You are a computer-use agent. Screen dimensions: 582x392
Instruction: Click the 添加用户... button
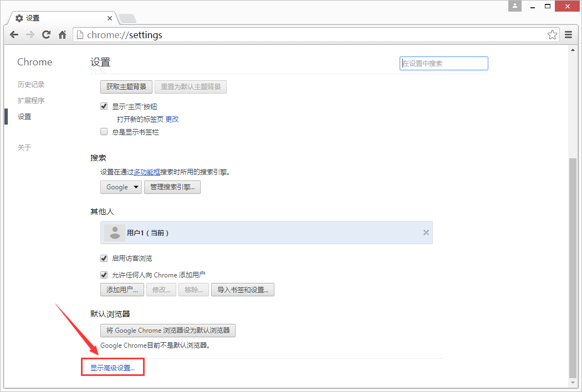click(x=122, y=290)
